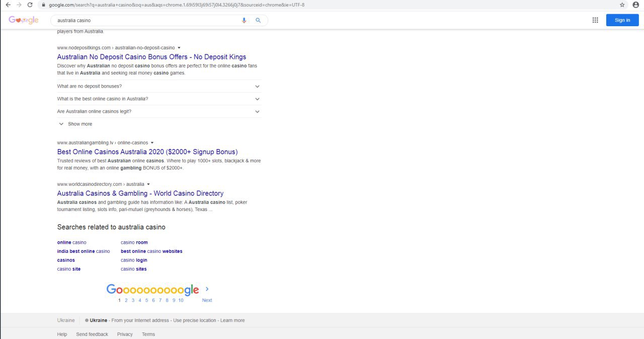This screenshot has width=644, height=339.
Task: Click related search 'online casino'
Action: 72,242
